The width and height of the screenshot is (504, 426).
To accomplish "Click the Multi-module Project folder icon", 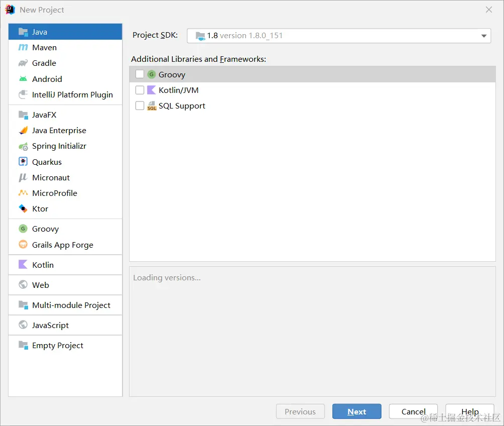I will tap(23, 305).
